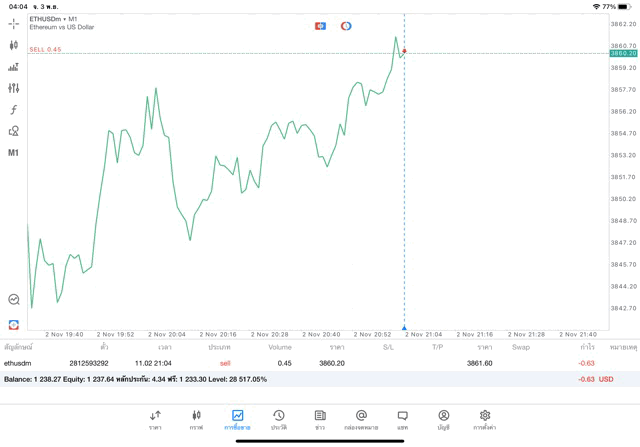Select the crosshair tool in left sidebar
This screenshot has width=640, height=447.
click(14, 23)
